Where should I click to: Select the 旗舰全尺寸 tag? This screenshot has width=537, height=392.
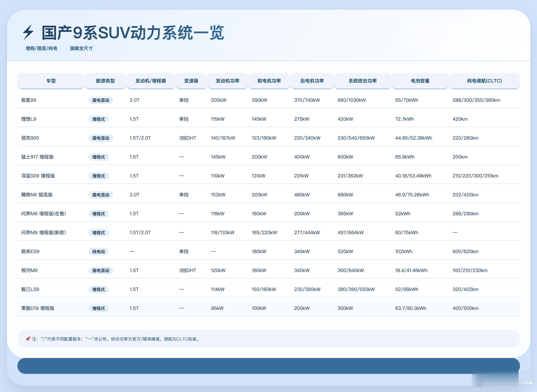click(x=81, y=48)
